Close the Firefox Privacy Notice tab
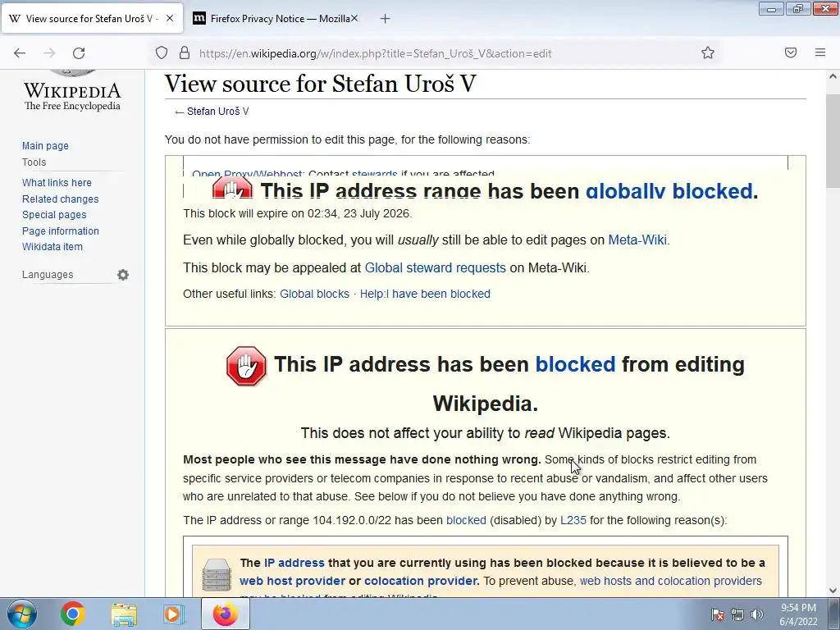Image resolution: width=840 pixels, height=630 pixels. 354,18
